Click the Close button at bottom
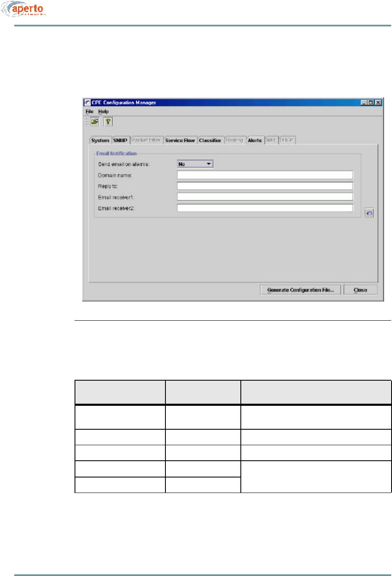This screenshot has width=392, height=576. 360,290
